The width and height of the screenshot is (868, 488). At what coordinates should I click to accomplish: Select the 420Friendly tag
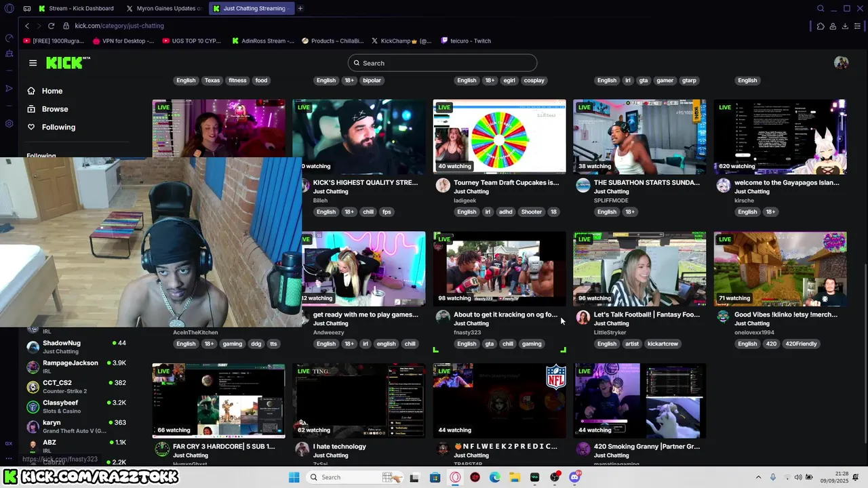point(801,344)
